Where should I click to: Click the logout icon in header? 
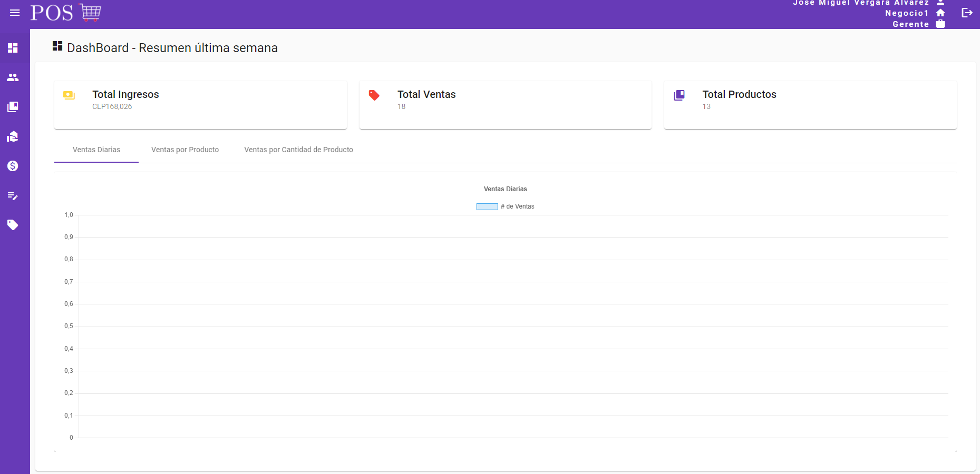(967, 13)
